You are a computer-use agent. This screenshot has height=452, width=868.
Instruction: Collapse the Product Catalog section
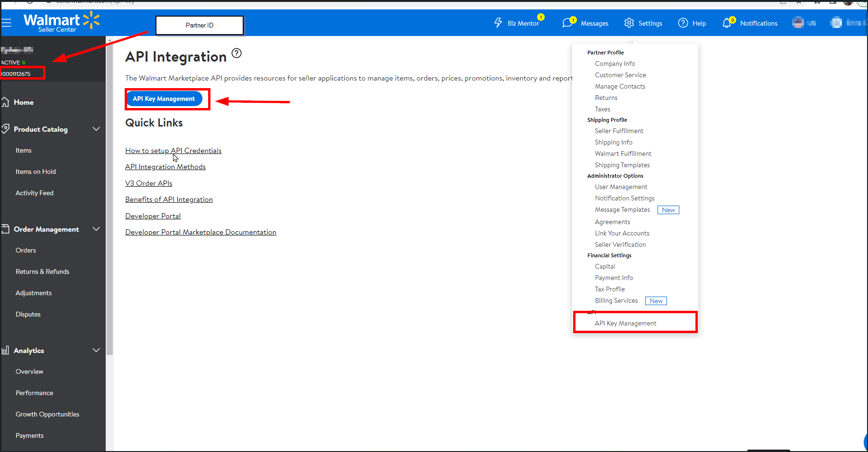tap(96, 129)
